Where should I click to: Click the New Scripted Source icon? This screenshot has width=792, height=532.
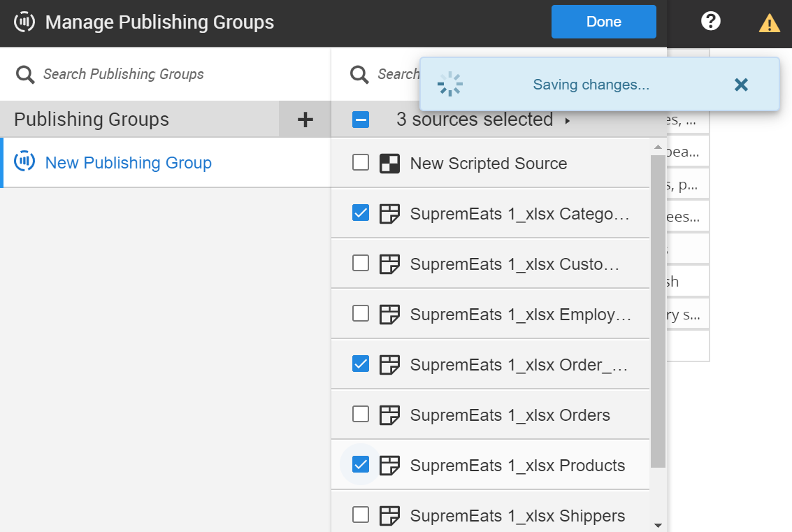pyautogui.click(x=389, y=164)
